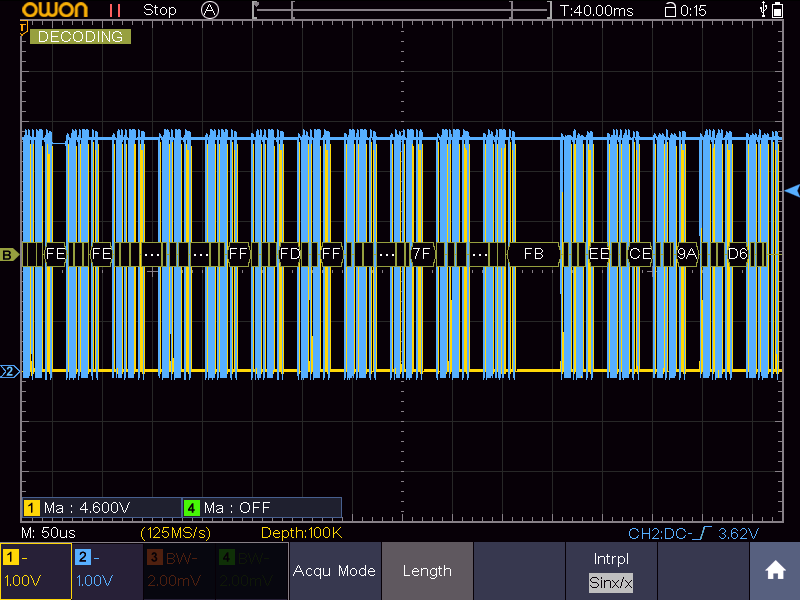Click the bus B marker on left edge
The height and width of the screenshot is (600, 800).
pos(8,255)
